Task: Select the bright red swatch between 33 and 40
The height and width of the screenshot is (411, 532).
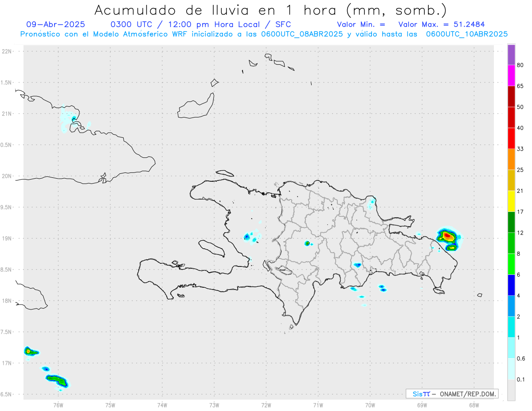Action: click(x=511, y=138)
